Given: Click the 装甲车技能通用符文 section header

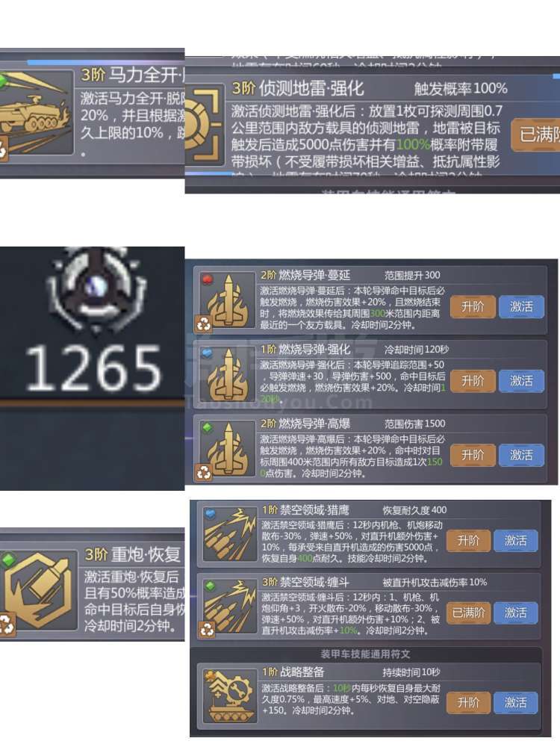Looking at the screenshot, I should tap(365, 654).
